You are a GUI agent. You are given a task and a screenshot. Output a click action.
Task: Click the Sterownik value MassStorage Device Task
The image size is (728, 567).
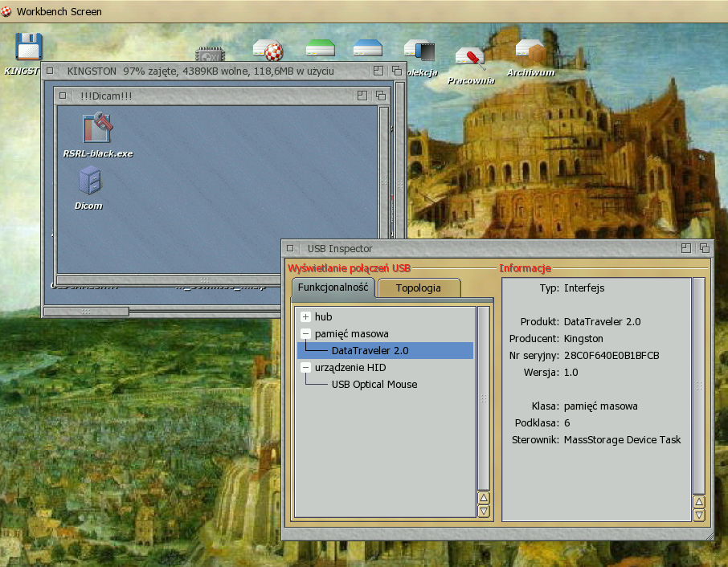(622, 440)
